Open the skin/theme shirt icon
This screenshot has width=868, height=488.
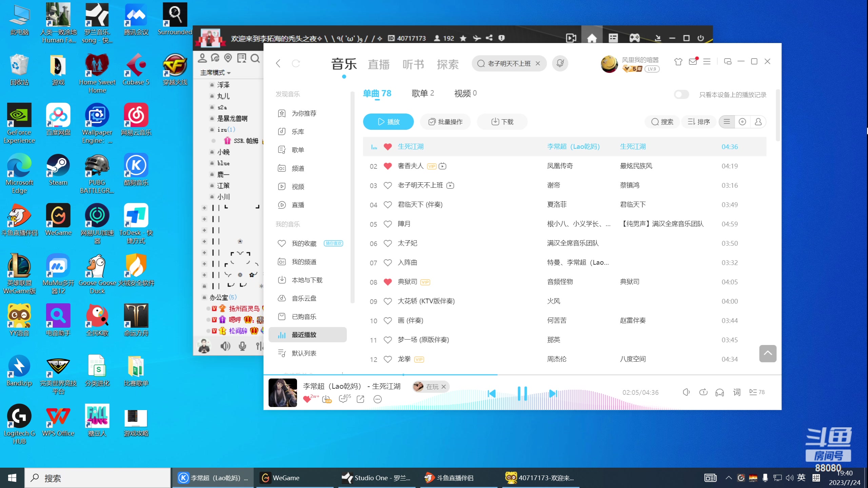678,62
